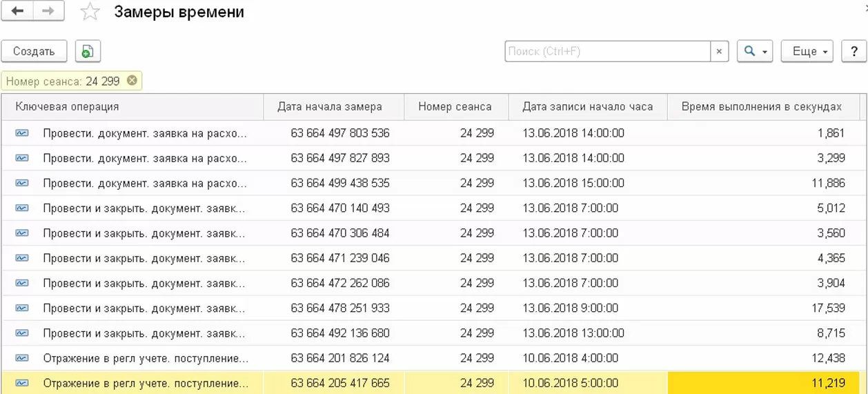This screenshot has height=394, width=868.
Task: Add Замеры времени to favorites with star
Action: pos(90,12)
